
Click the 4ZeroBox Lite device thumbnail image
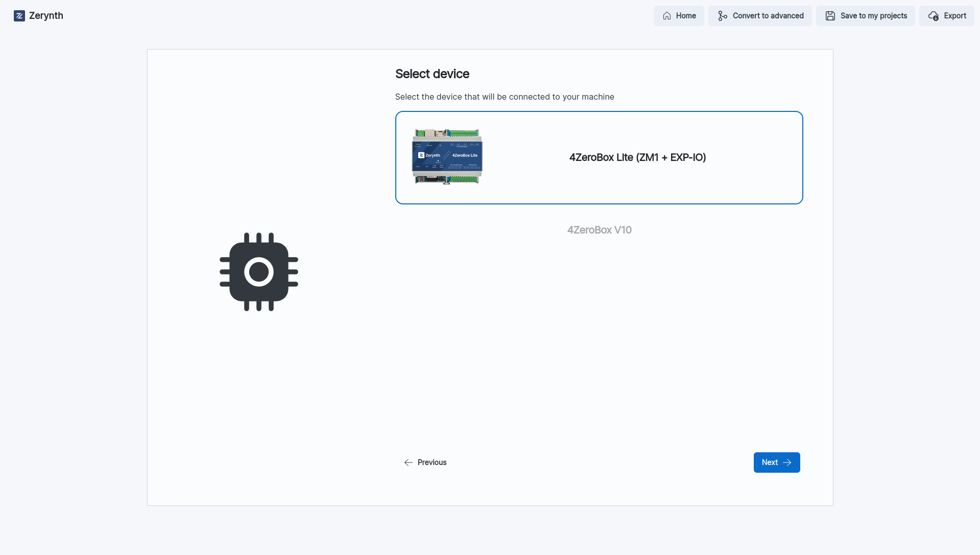(447, 157)
